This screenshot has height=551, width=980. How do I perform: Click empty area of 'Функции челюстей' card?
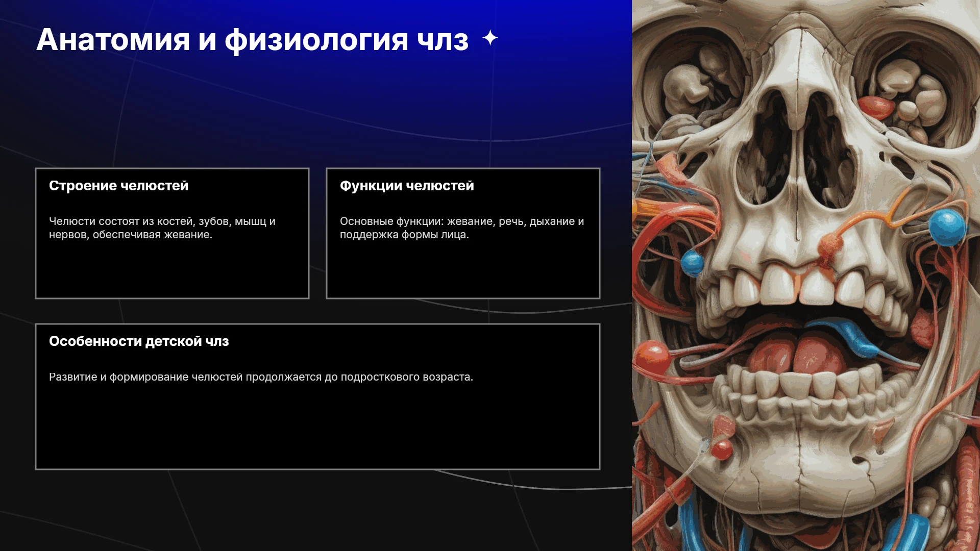click(463, 268)
